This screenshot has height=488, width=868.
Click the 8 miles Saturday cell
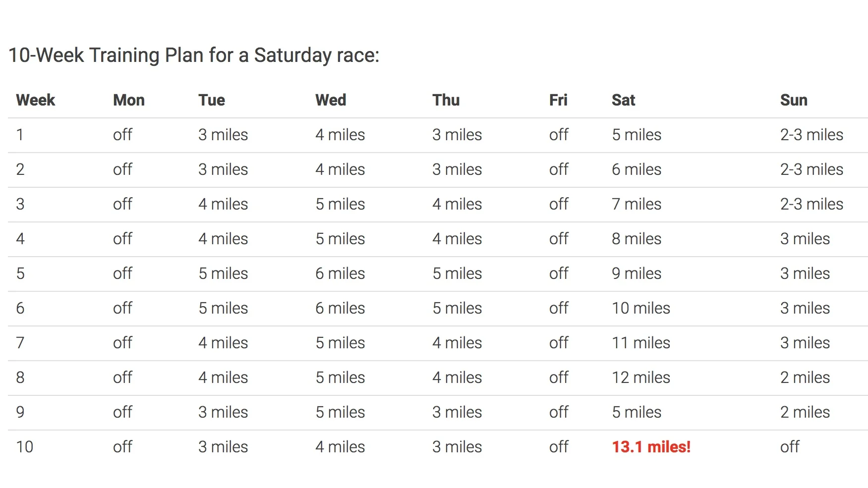tap(637, 239)
